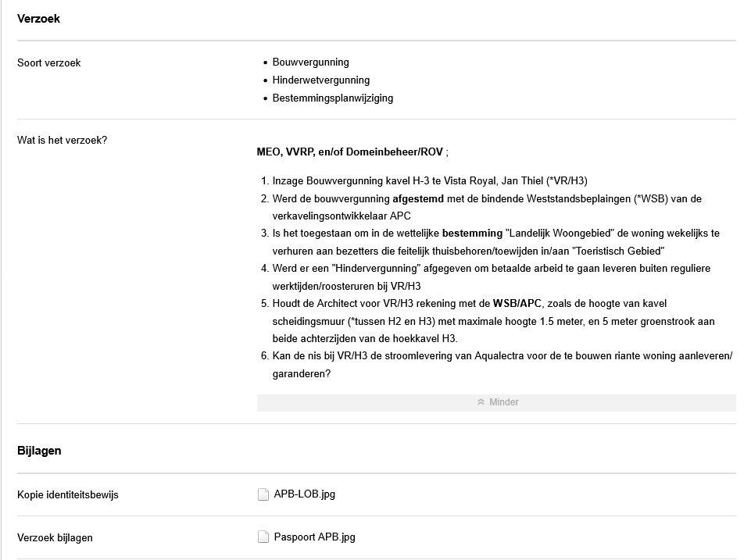Click the Verzoek section heading
This screenshot has height=560, width=751.
pyautogui.click(x=39, y=19)
